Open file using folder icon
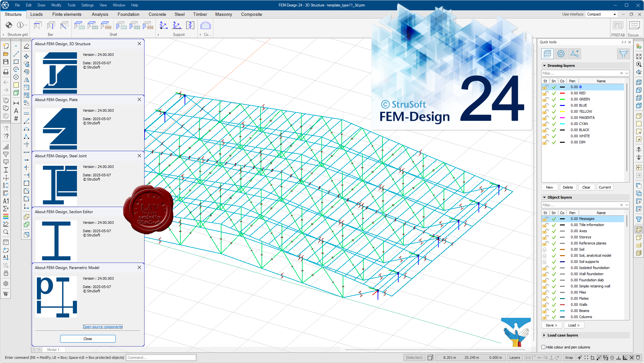Viewport: 644px width, 363px height. tap(6, 54)
